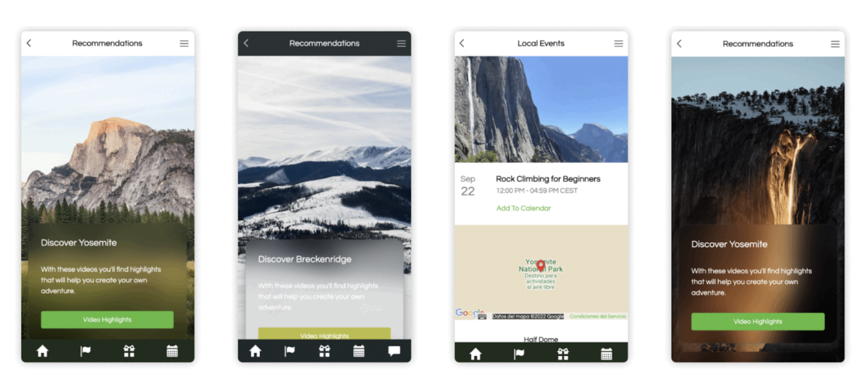Tap the gift icon on Local Events screen
Screen dimensions: 868x382
563,354
